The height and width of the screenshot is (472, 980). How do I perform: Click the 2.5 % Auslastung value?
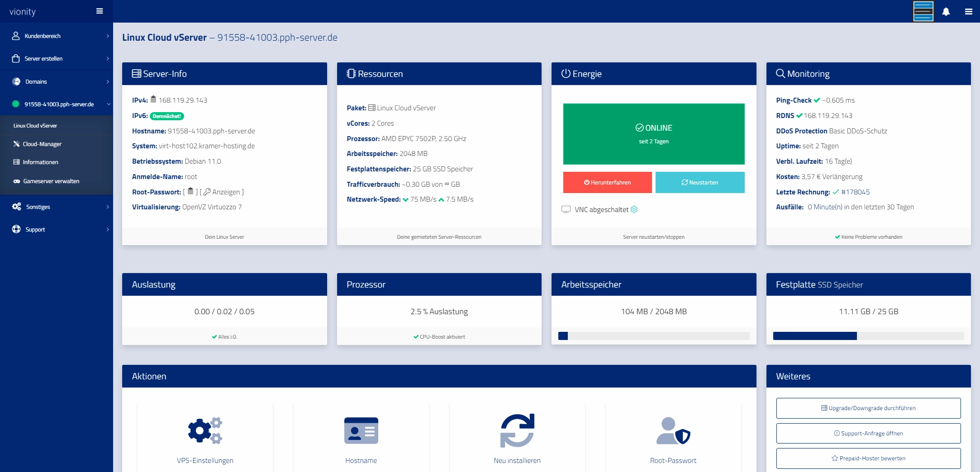point(439,312)
